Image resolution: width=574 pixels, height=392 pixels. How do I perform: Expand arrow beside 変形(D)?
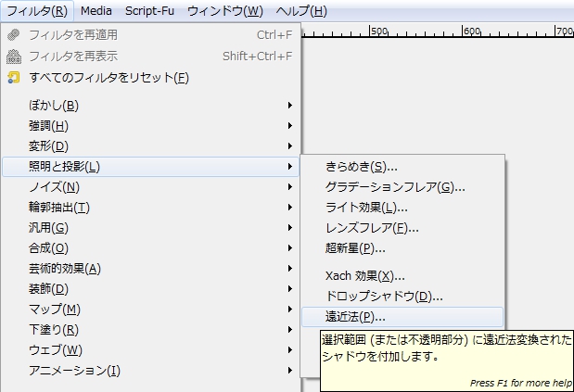[290, 146]
